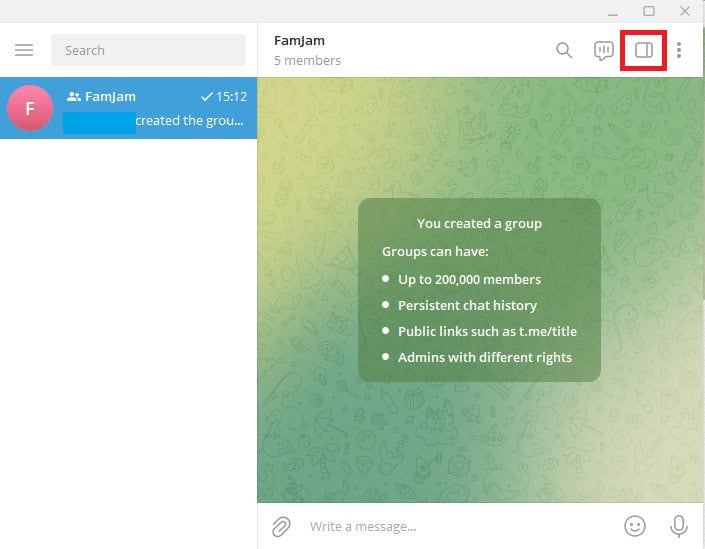705x549 pixels.
Task: Open the FamJam group header title
Action: [299, 40]
